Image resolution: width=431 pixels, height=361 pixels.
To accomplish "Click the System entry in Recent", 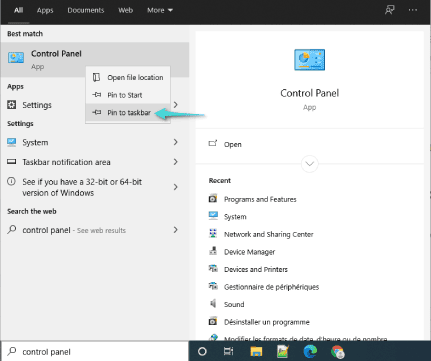I will coord(235,217).
